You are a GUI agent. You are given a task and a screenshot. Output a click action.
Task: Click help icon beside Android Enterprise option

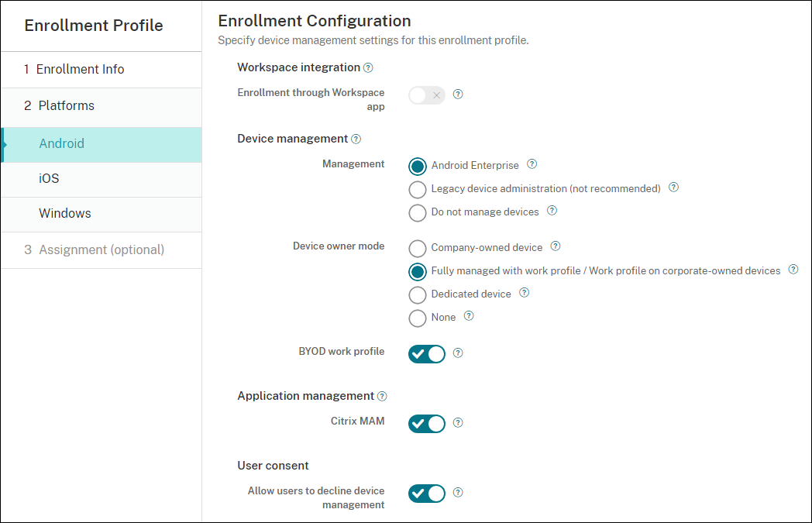(x=532, y=164)
